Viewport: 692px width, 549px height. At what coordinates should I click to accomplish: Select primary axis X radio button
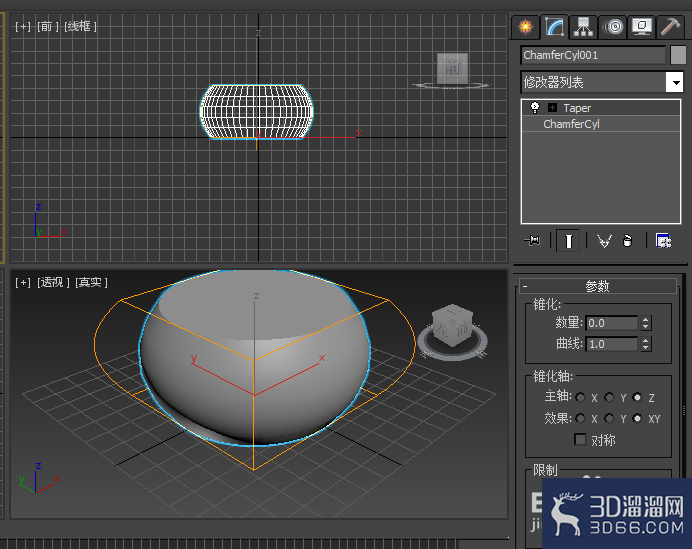580,398
